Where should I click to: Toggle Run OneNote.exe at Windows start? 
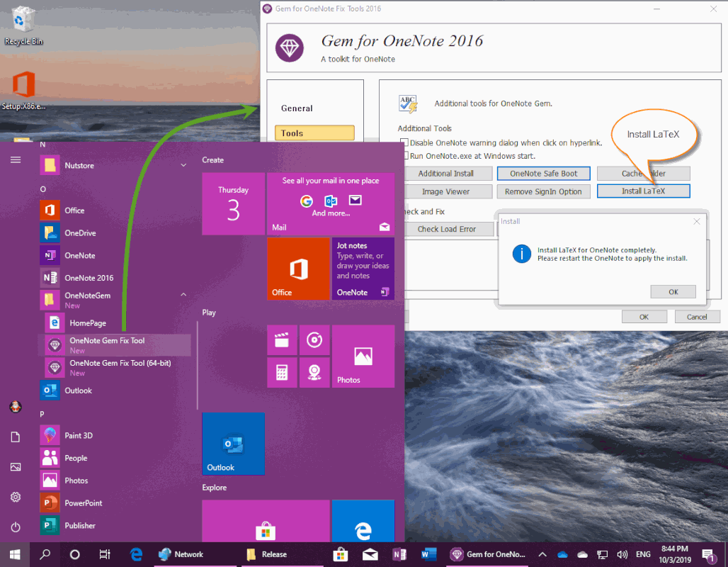(404, 155)
